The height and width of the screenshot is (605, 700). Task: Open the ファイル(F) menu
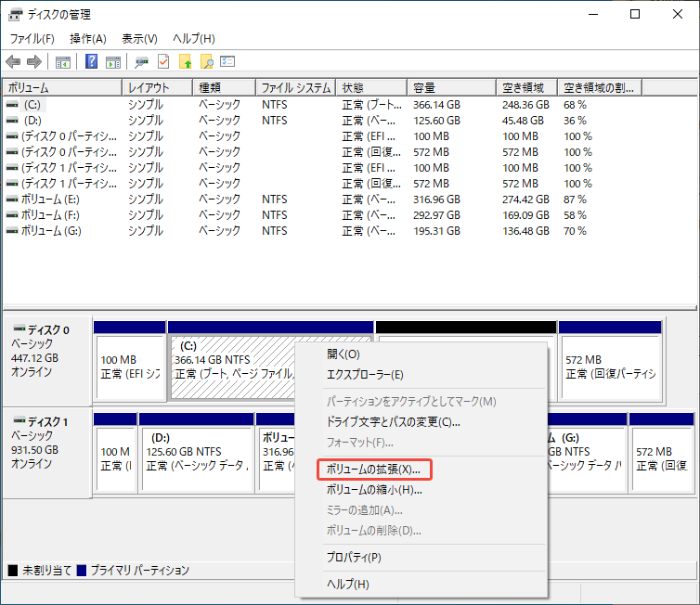tap(32, 39)
